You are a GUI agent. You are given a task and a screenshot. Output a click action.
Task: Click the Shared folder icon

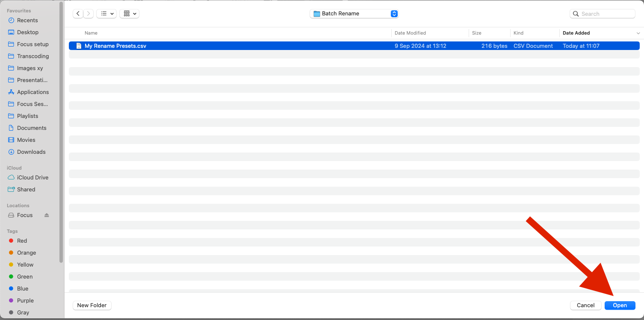(x=11, y=189)
